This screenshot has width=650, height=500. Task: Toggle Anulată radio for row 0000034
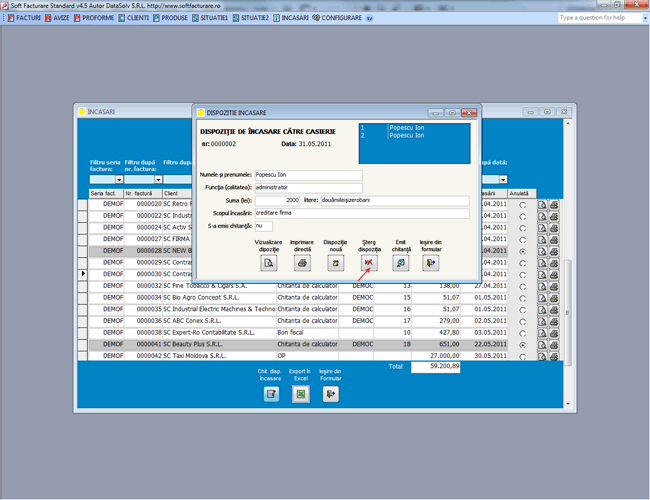[x=523, y=299]
